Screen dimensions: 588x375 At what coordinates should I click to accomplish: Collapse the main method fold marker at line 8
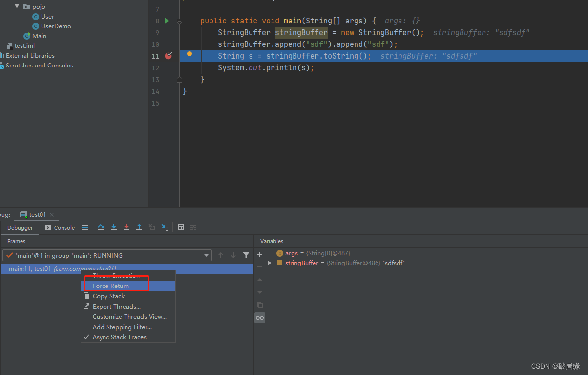coord(179,21)
